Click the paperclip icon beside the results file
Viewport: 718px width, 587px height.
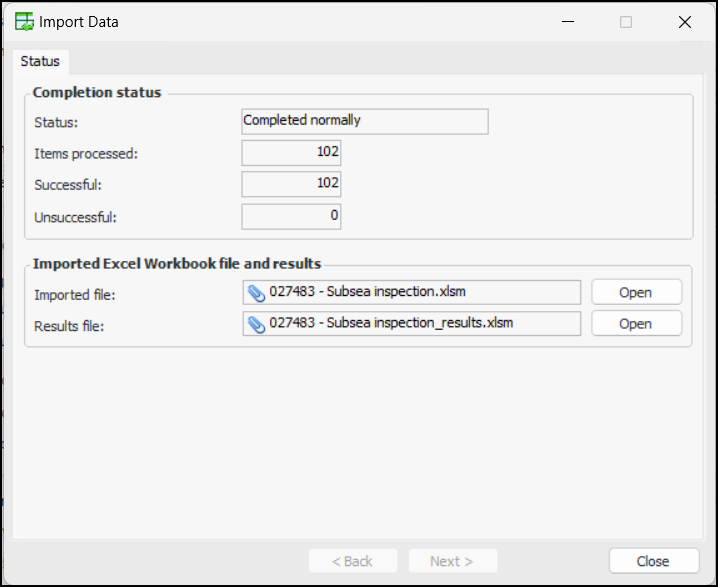[256, 324]
